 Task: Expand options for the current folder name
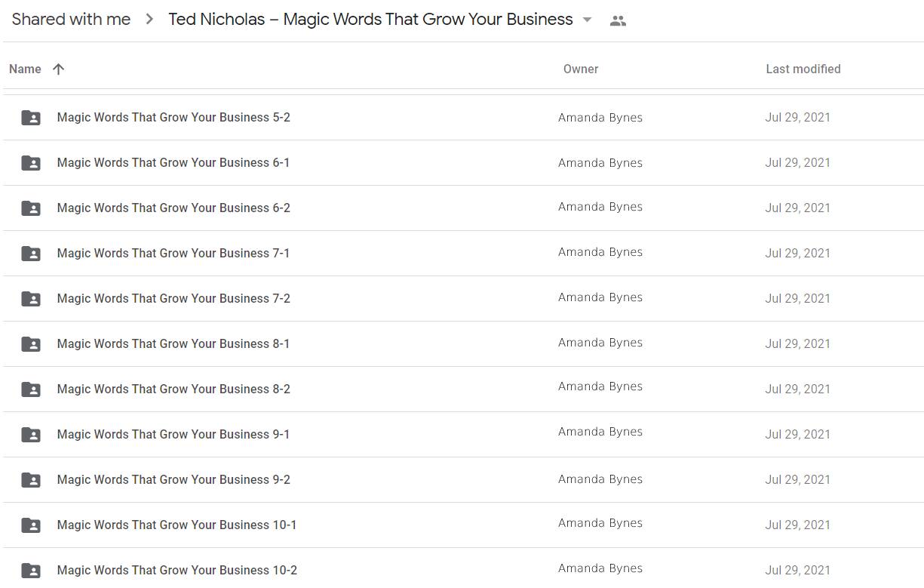[587, 20]
